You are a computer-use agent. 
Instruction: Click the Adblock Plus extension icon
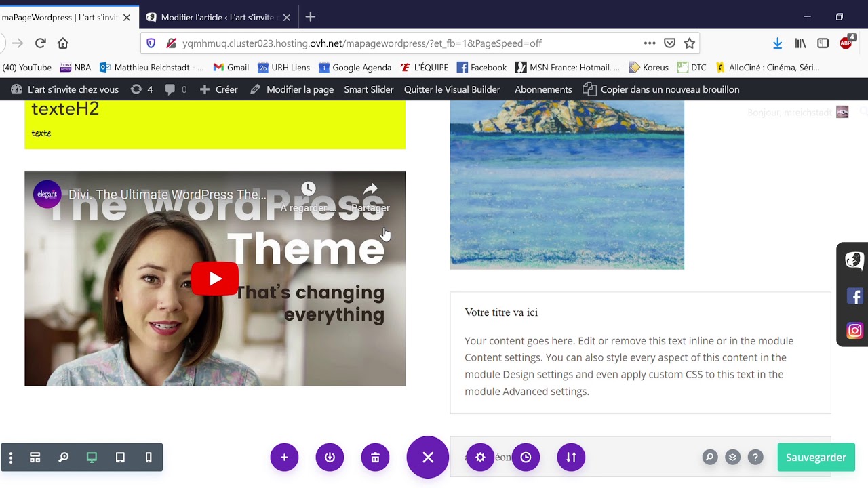(x=846, y=43)
